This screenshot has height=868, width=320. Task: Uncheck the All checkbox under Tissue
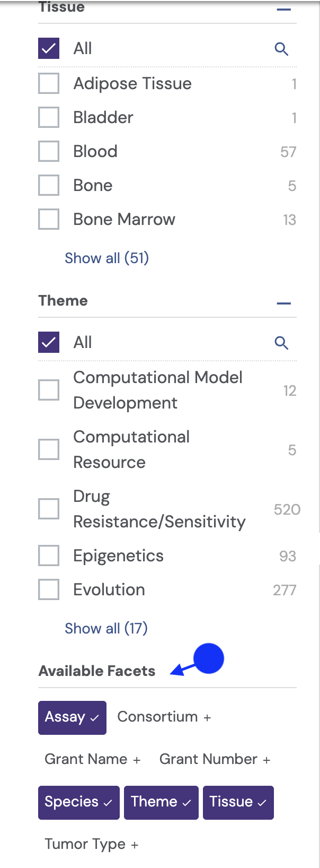(48, 48)
